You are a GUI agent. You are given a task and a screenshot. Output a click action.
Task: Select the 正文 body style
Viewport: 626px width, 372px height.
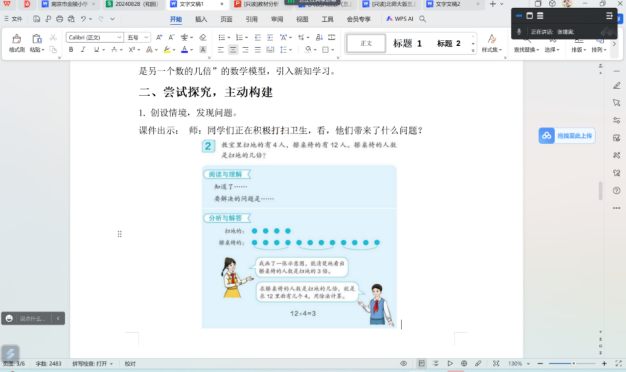click(366, 43)
